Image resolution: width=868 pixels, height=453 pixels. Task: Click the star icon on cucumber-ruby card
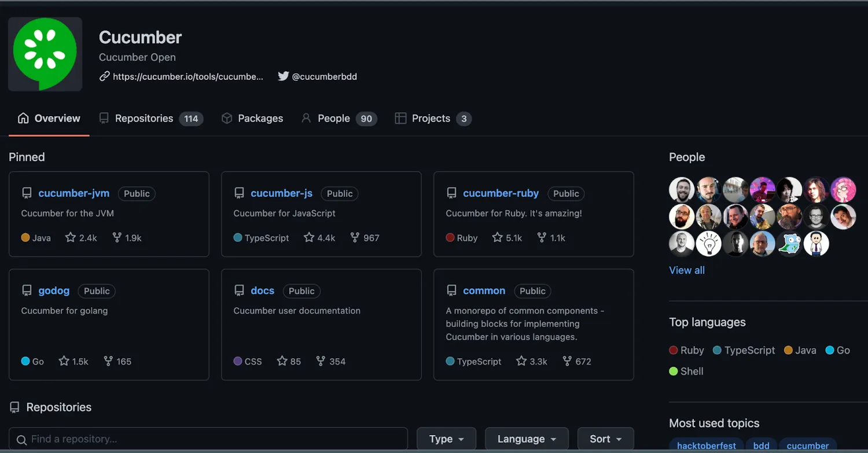tap(497, 238)
